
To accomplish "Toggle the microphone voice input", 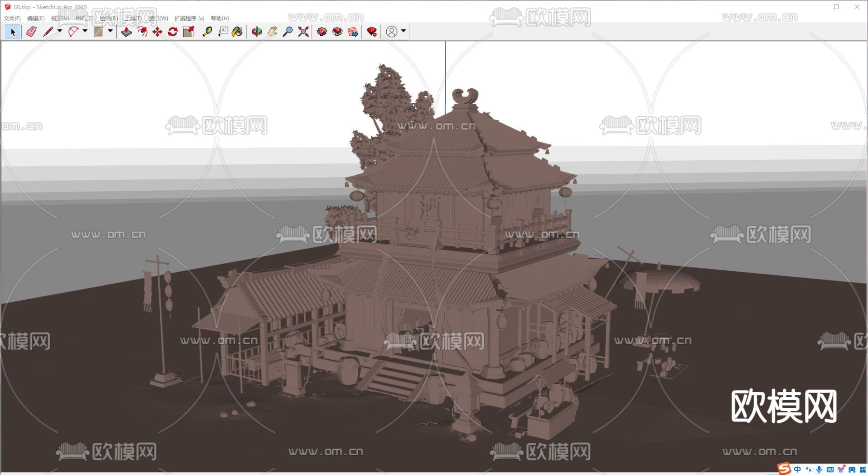I will click(x=819, y=469).
